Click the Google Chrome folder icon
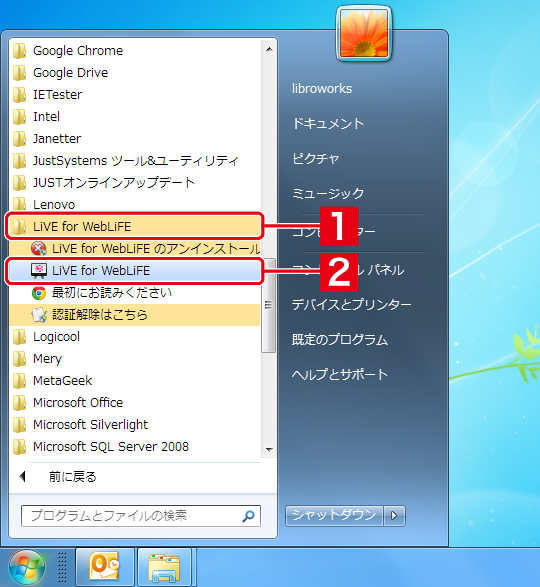 [19, 51]
